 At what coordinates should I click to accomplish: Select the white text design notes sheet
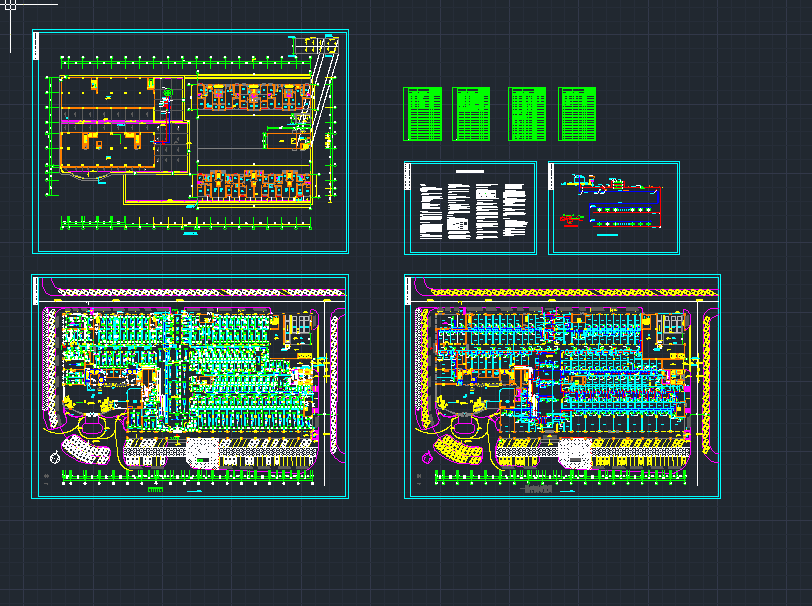(x=470, y=208)
